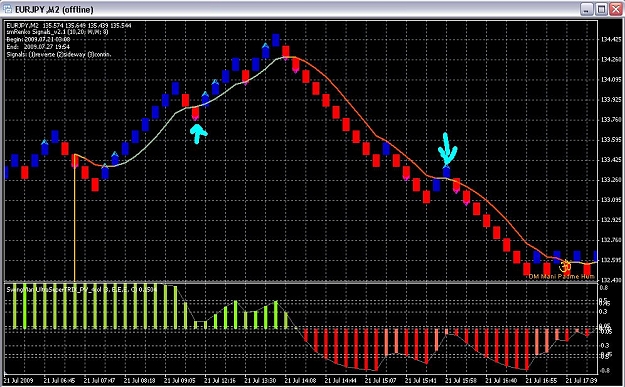Minimize the EURJPY,M2 chart window
Screen dimensions: 625x387
click(x=586, y=9)
